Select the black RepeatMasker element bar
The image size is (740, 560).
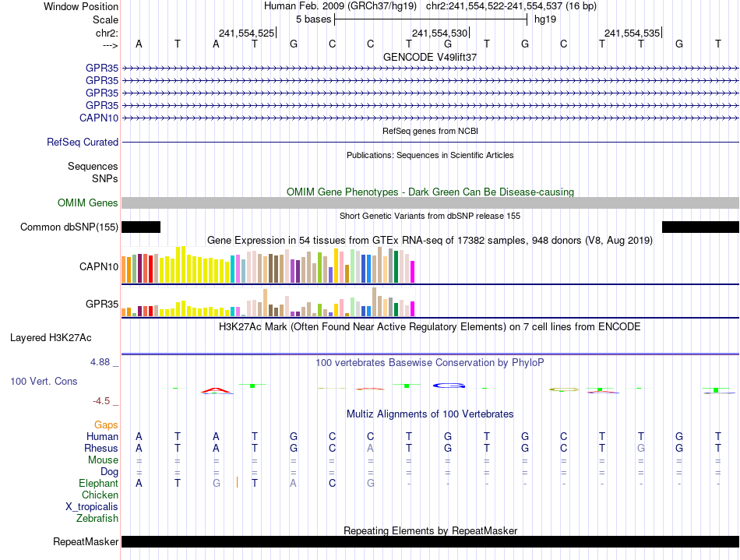(x=430, y=541)
